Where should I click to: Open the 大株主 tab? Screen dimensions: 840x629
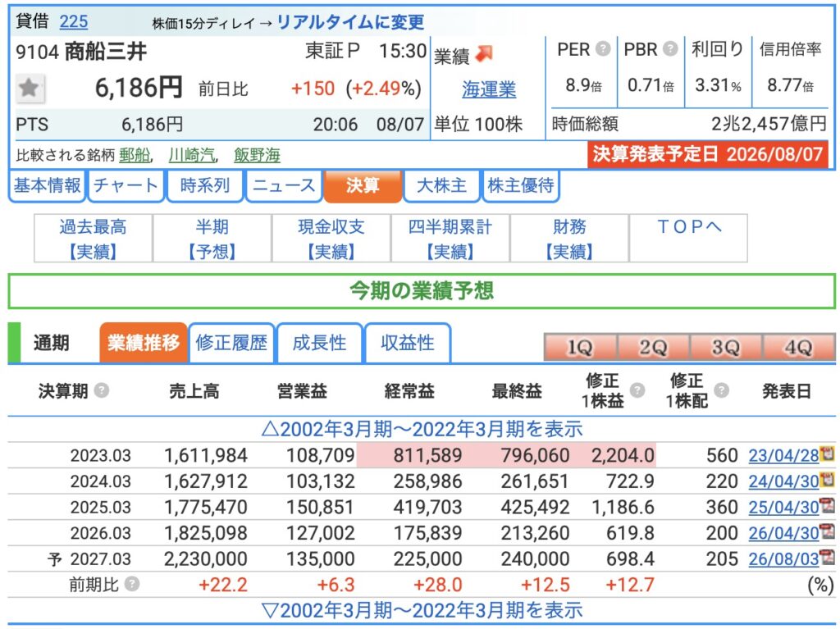tap(441, 185)
